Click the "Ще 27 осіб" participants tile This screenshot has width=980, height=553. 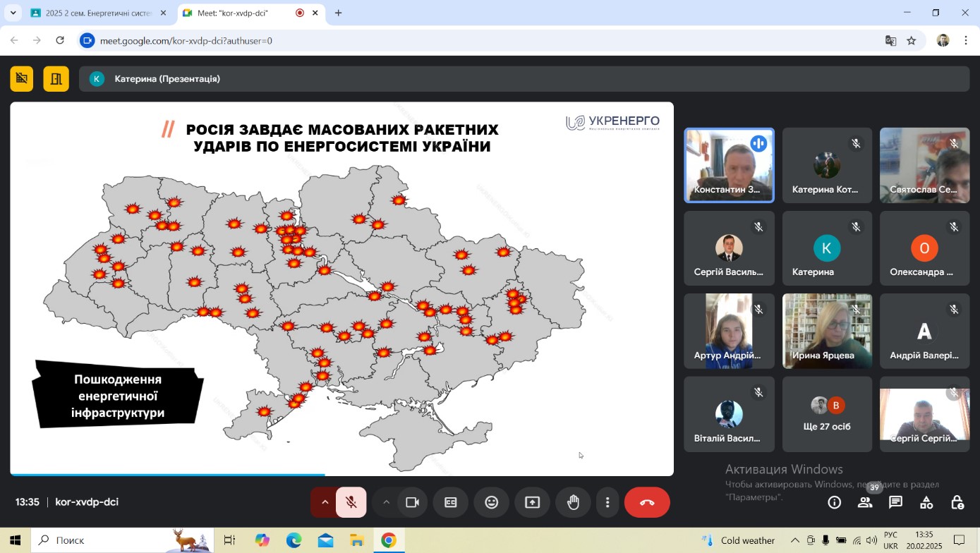coord(827,414)
